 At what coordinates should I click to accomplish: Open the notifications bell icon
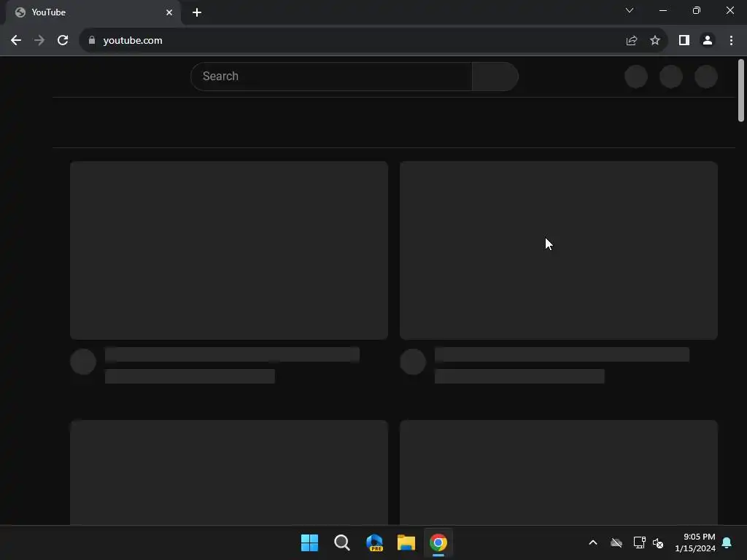pyautogui.click(x=727, y=542)
